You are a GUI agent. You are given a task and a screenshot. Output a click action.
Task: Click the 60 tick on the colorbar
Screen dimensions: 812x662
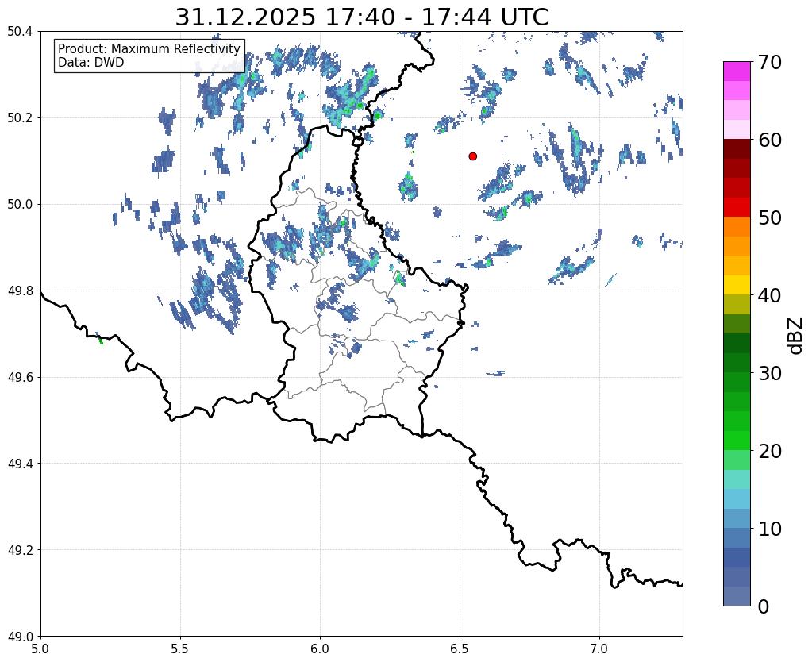770,140
